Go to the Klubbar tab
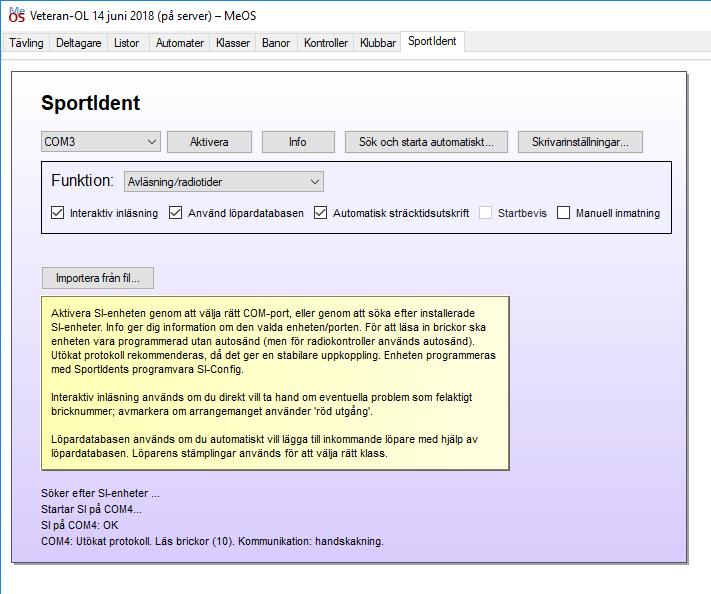 pos(378,43)
